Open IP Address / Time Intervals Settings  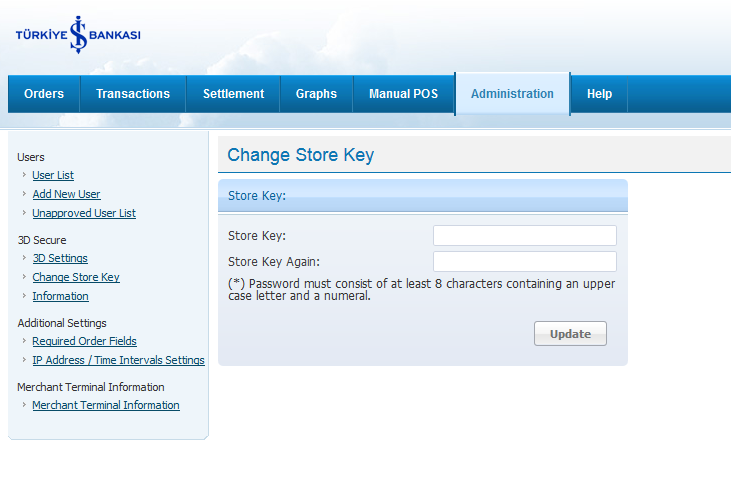click(x=118, y=360)
